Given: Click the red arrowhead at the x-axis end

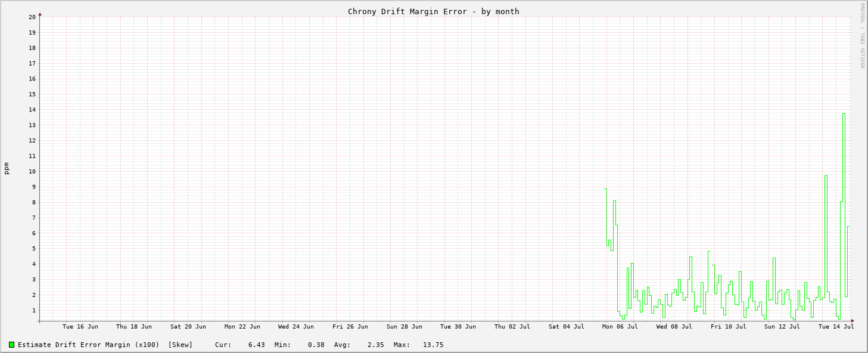Looking at the screenshot, I should tap(853, 321).
